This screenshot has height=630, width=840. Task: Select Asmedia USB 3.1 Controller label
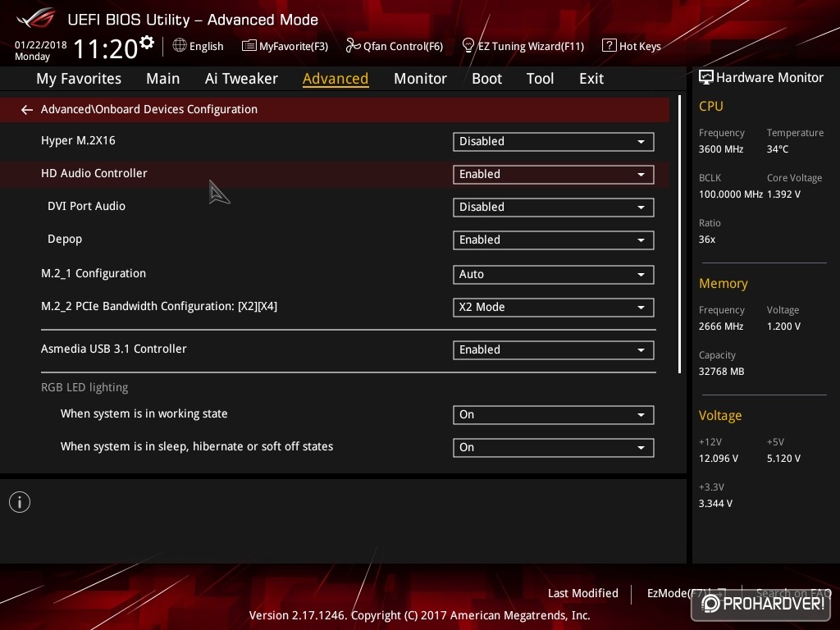click(113, 349)
